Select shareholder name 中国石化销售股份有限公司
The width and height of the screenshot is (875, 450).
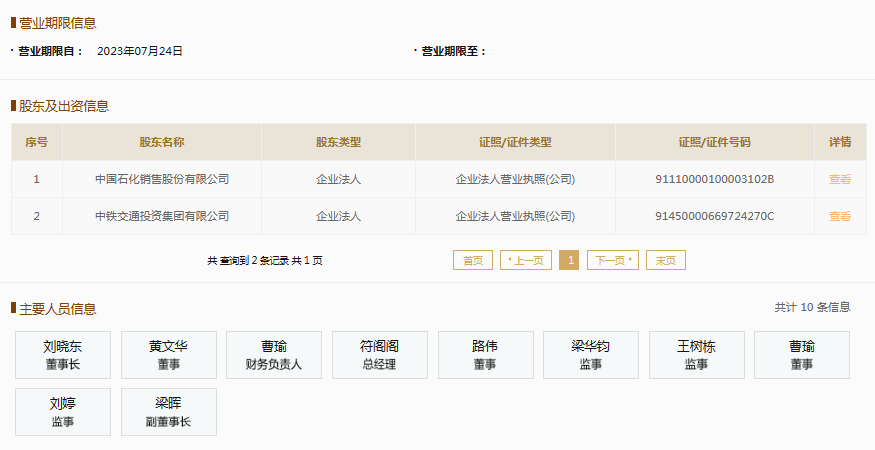[x=162, y=179]
